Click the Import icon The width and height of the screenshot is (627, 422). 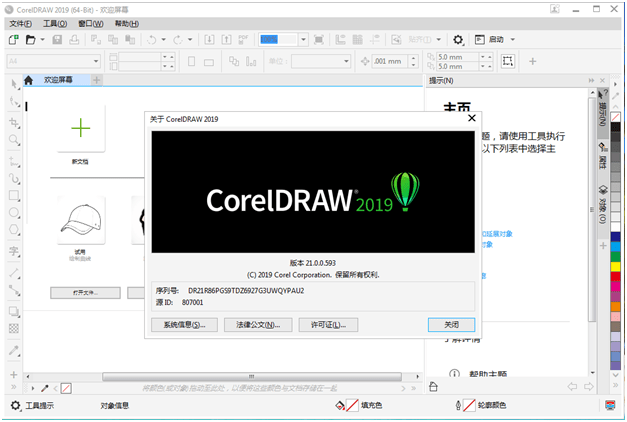pos(209,40)
